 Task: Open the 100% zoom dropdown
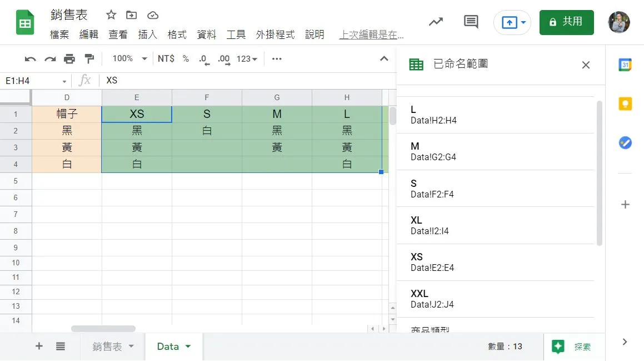pos(129,59)
